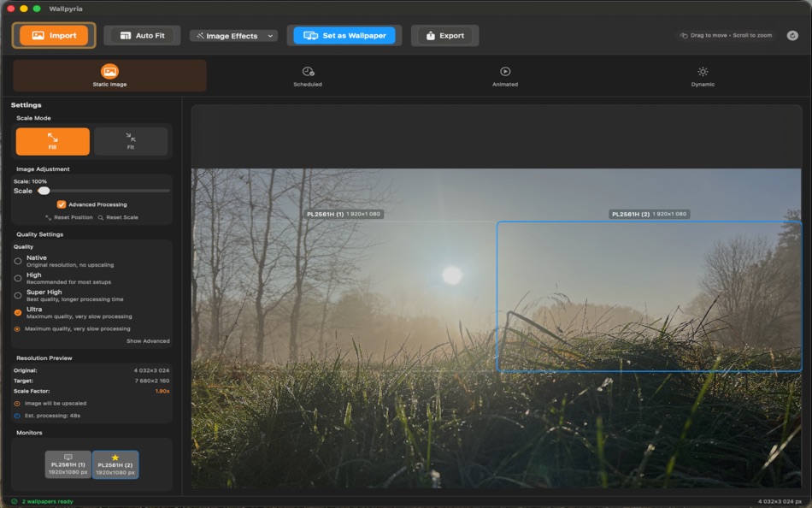812x508 pixels.
Task: Click the Reset Position arrow icon
Action: coord(48,218)
